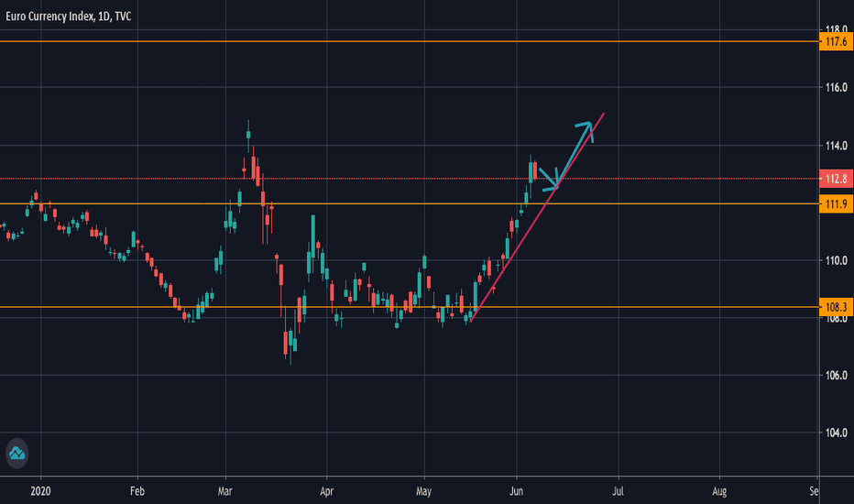This screenshot has height=504, width=854.
Task: Select the 112.8 current price label
Action: pyautogui.click(x=836, y=179)
